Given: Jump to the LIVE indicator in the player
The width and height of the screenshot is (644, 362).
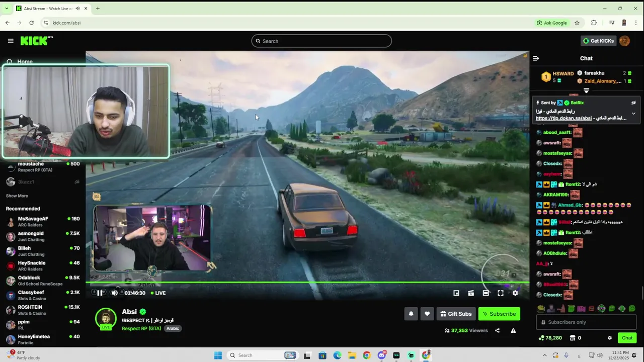Looking at the screenshot, I should click(x=158, y=293).
